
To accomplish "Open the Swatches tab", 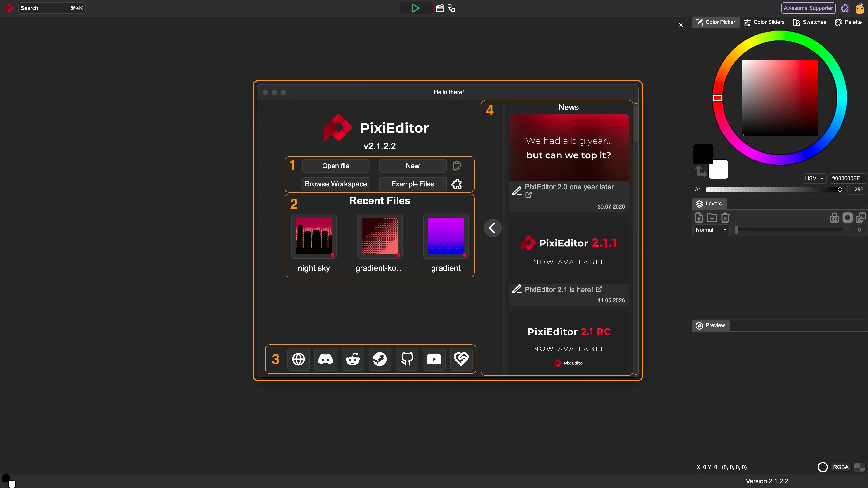I will (809, 22).
